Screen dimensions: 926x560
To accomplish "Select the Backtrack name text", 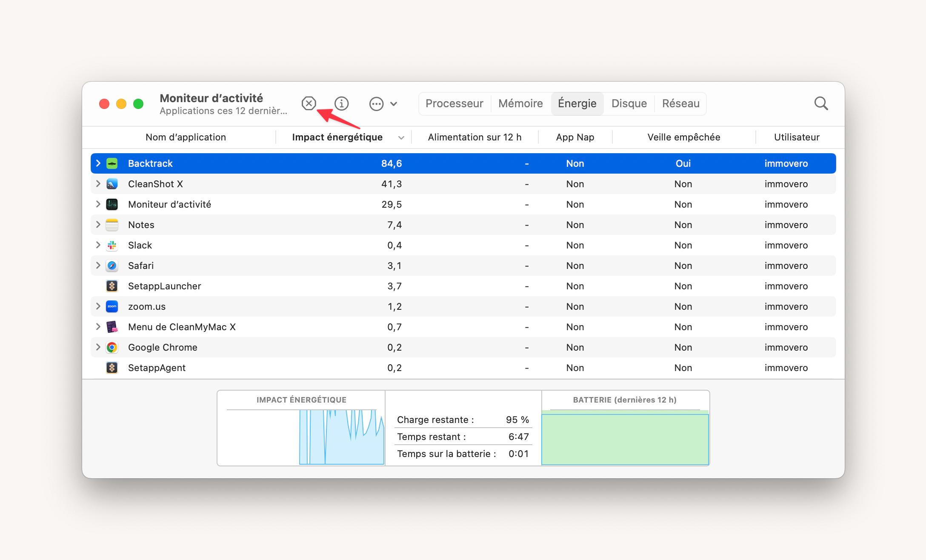I will [150, 163].
